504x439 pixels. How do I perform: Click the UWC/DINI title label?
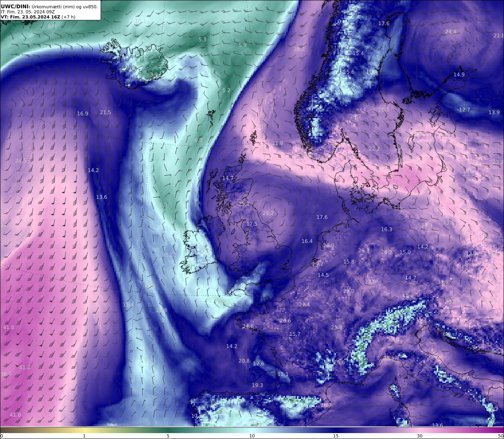point(16,6)
